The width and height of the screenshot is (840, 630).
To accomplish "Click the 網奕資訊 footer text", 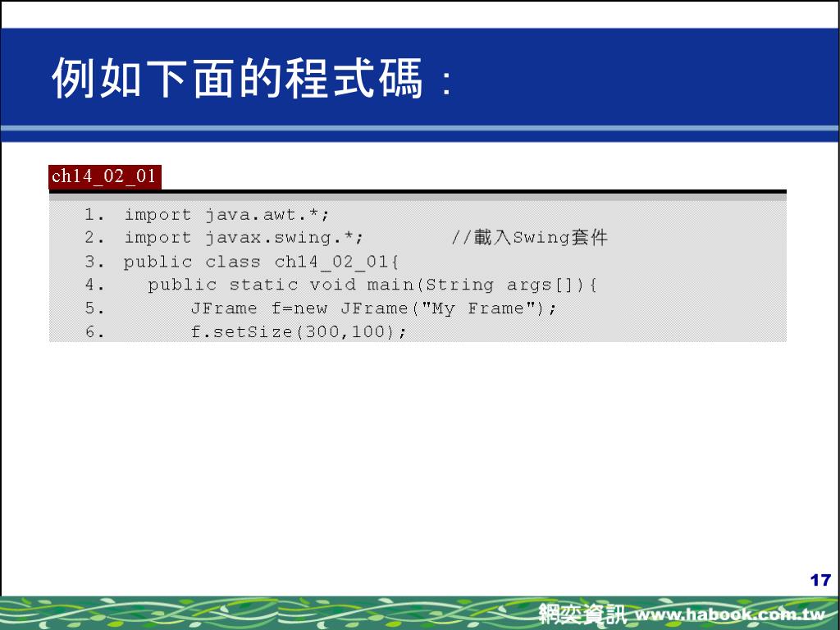I will click(582, 614).
